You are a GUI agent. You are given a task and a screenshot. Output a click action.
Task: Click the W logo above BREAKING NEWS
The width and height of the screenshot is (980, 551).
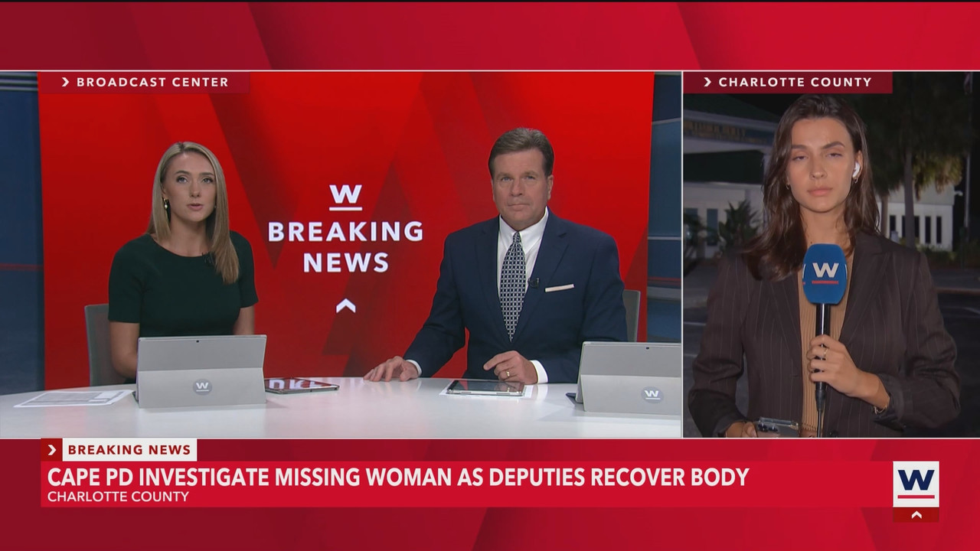345,197
